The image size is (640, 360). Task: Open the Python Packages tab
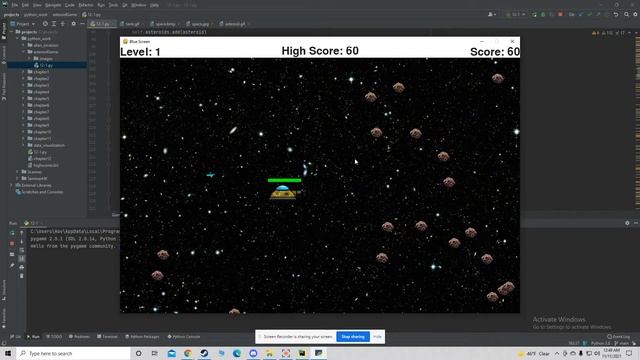pos(142,337)
